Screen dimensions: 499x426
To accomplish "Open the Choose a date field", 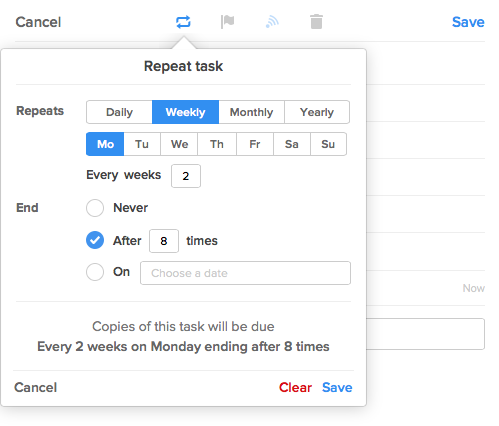I will (x=245, y=273).
